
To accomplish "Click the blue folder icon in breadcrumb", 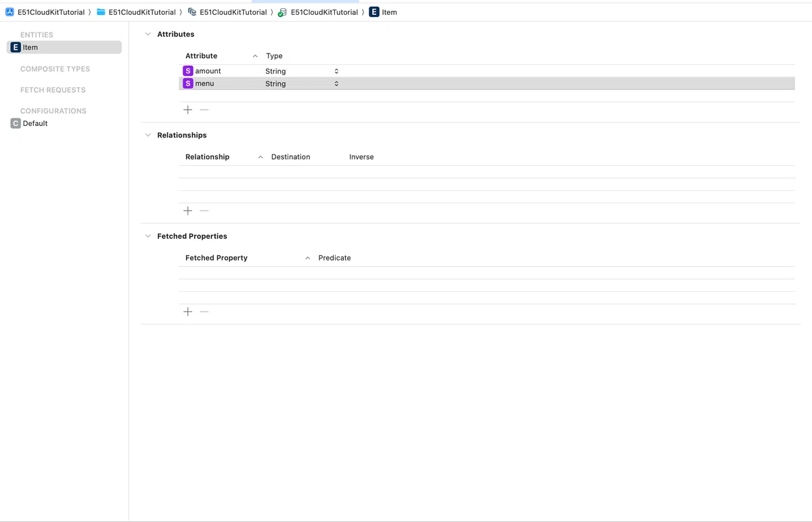I will pos(101,12).
